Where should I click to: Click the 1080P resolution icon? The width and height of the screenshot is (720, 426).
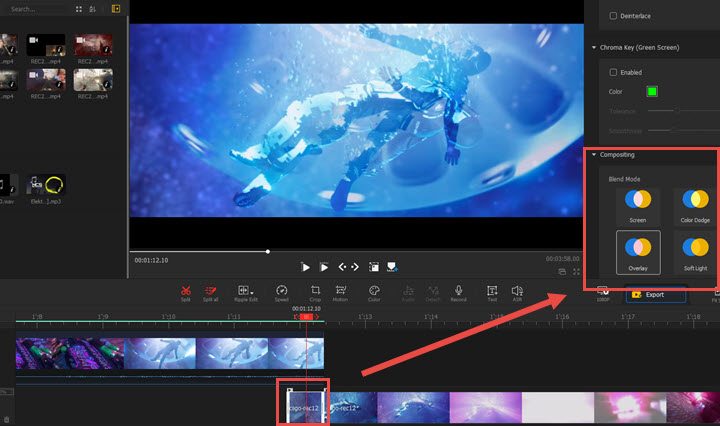click(602, 293)
